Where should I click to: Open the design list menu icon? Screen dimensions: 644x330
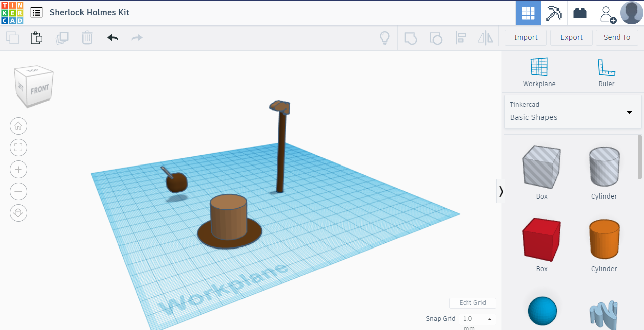[x=36, y=12]
